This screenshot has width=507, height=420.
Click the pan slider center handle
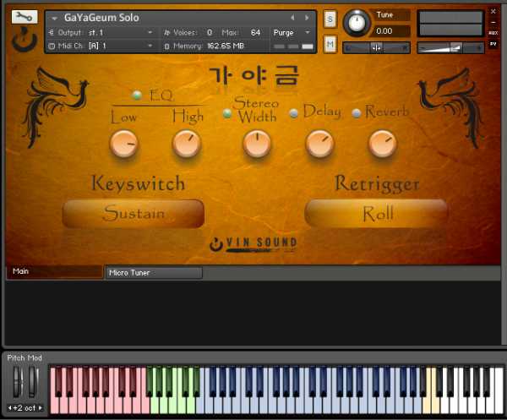(x=376, y=48)
